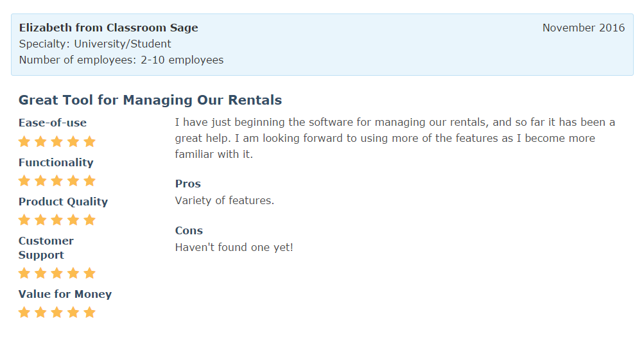Click the fourth Customer Support star
This screenshot has height=337, width=644.
pos(73,273)
